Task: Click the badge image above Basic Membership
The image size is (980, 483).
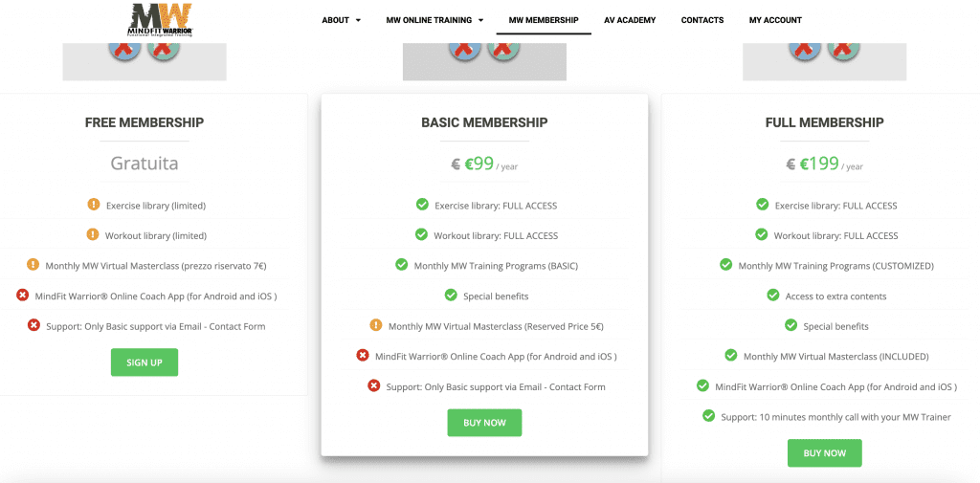Action: [484, 61]
